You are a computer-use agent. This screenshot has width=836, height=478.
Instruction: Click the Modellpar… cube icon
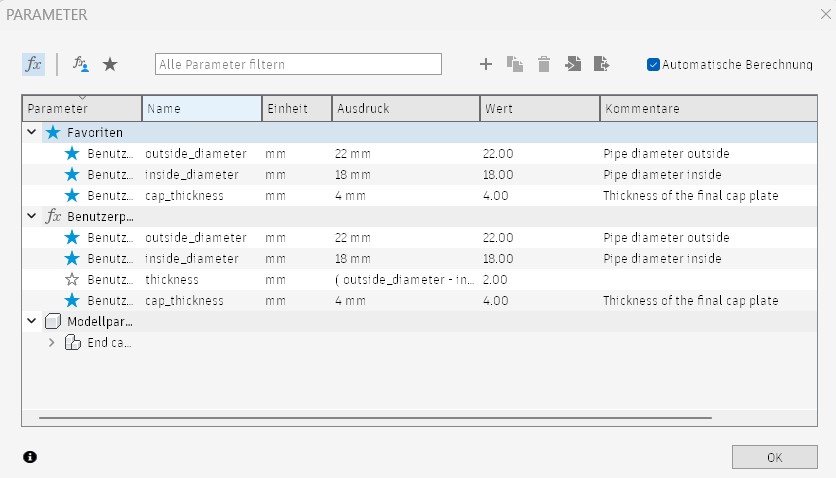(x=53, y=321)
